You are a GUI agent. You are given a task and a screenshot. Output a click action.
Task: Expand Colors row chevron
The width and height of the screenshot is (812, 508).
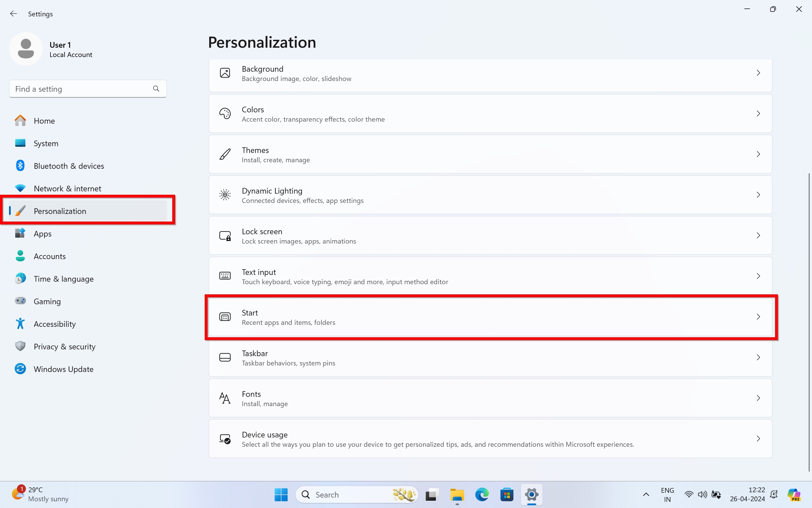(758, 113)
